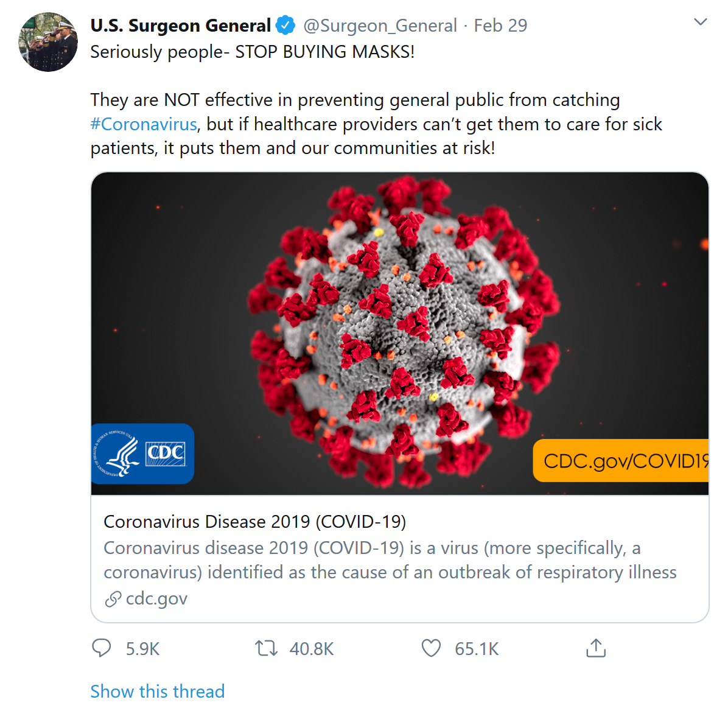Open the U.S. Surgeon General profile name

(x=180, y=26)
